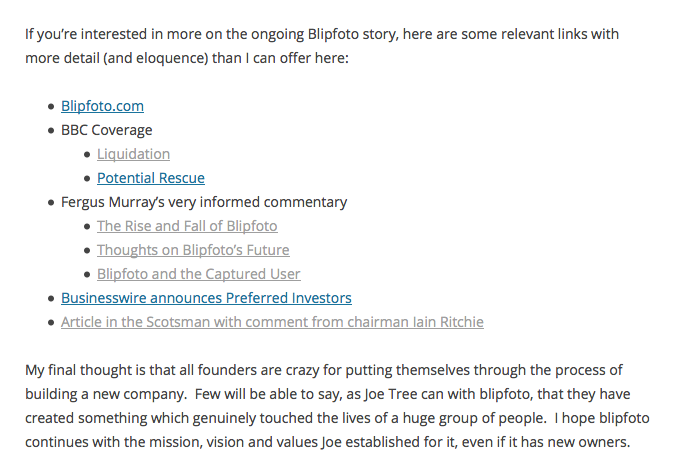Click the word Liquidation under BBC Coverage
The width and height of the screenshot is (679, 468).
[133, 154]
